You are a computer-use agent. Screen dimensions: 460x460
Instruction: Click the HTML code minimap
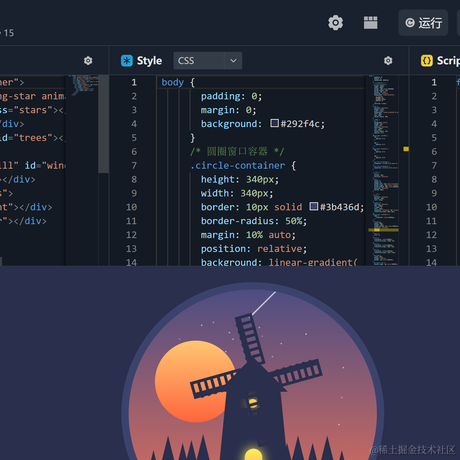click(x=83, y=85)
